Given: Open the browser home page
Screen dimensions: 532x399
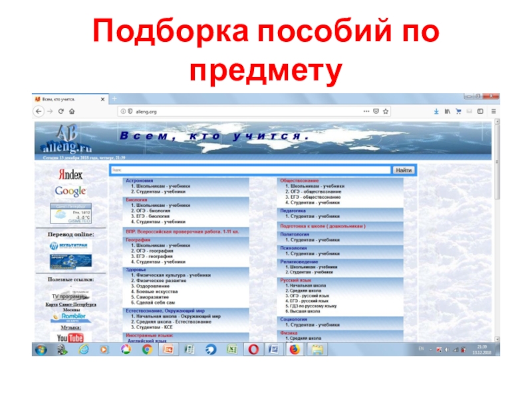Looking at the screenshot, I should pyautogui.click(x=72, y=111).
